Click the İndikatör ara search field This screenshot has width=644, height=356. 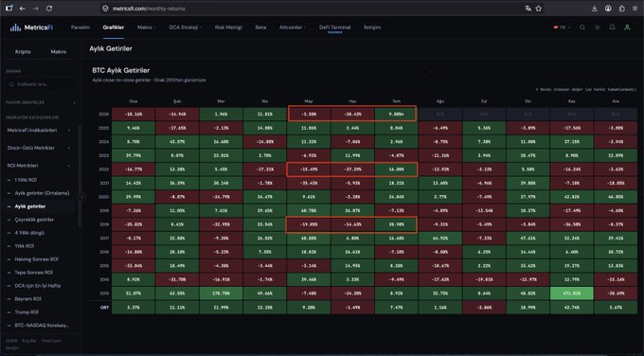point(40,84)
